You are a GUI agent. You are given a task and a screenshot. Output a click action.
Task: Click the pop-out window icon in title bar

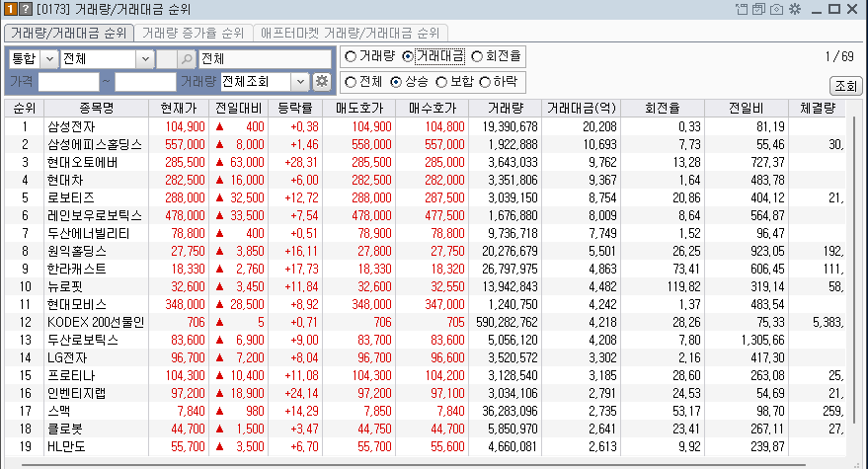pyautogui.click(x=742, y=9)
